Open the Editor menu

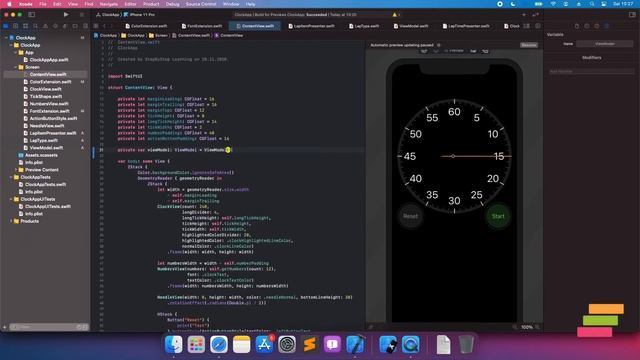(130, 4)
